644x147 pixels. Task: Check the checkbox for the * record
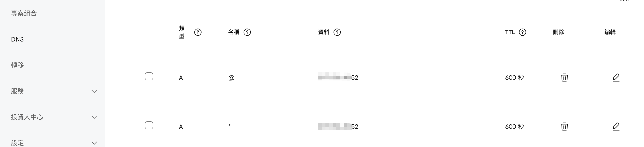click(149, 125)
